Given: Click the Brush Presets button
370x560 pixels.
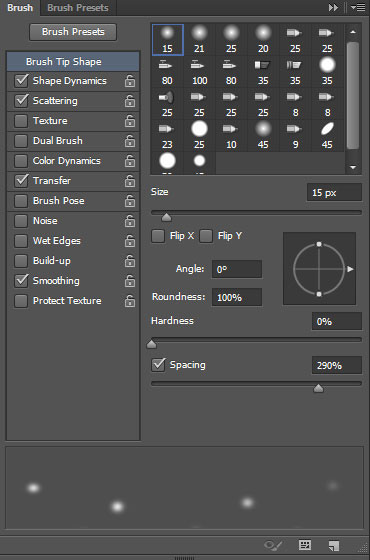Looking at the screenshot, I should [73, 32].
